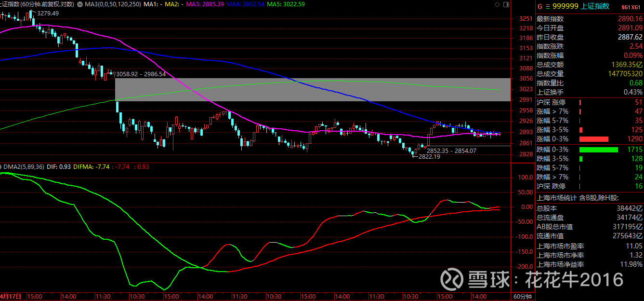
Task: Click the 2822.19 low price label
Action: pyautogui.click(x=429, y=157)
